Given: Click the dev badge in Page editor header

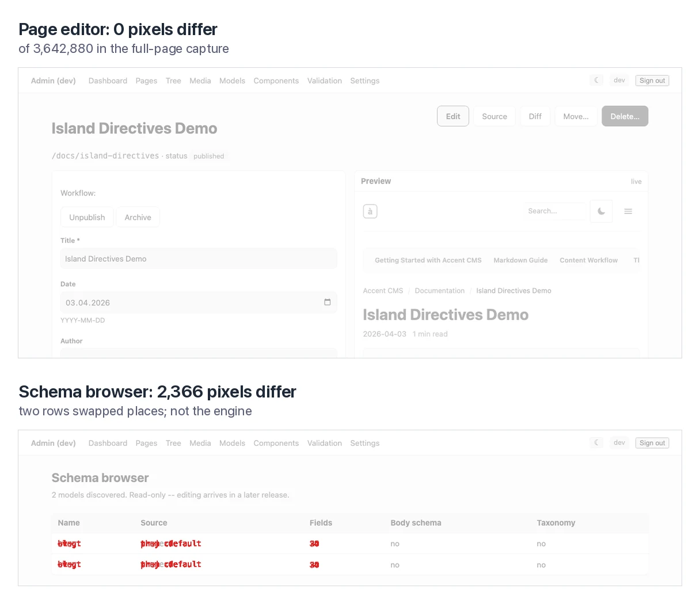Looking at the screenshot, I should pos(619,81).
